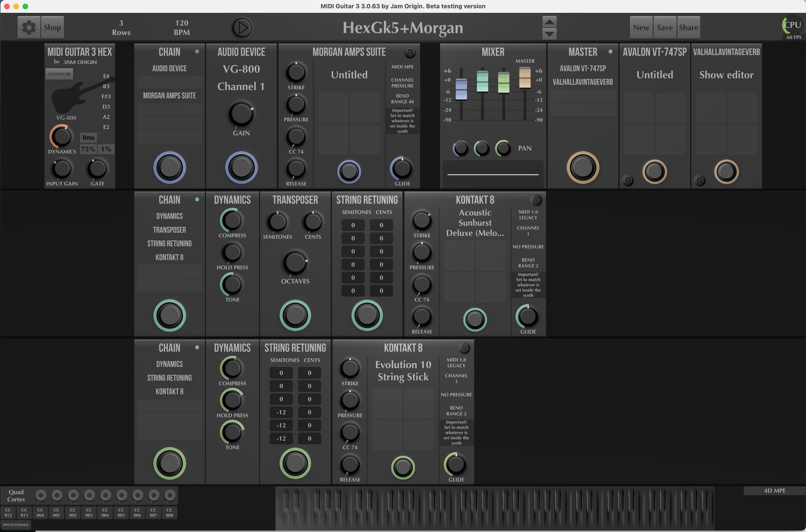Open the Evolution 10 String Stick Kontakt editor icon
Screen dimensions: 806x532
tap(464, 348)
